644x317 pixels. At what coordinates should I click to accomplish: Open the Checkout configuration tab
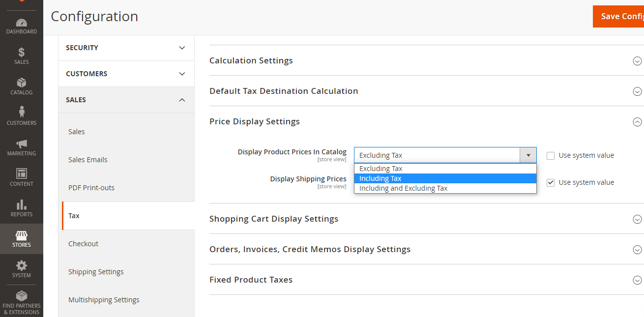click(x=84, y=244)
